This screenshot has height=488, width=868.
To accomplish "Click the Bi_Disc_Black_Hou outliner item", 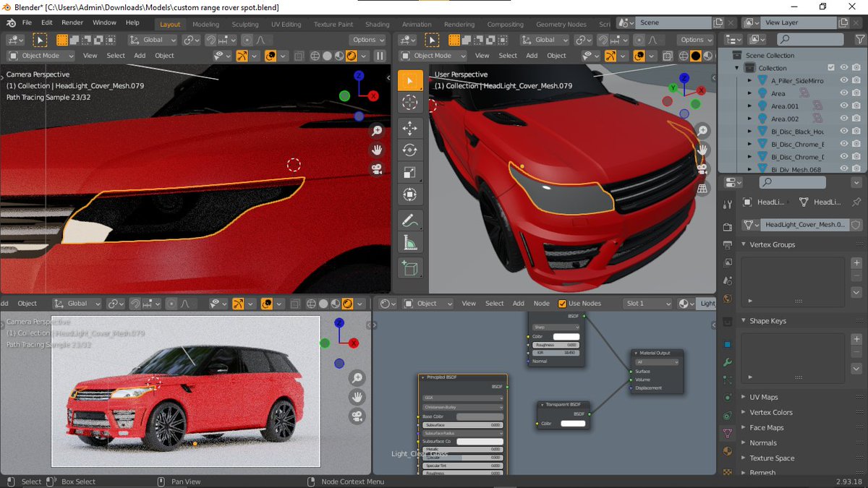I will 797,132.
